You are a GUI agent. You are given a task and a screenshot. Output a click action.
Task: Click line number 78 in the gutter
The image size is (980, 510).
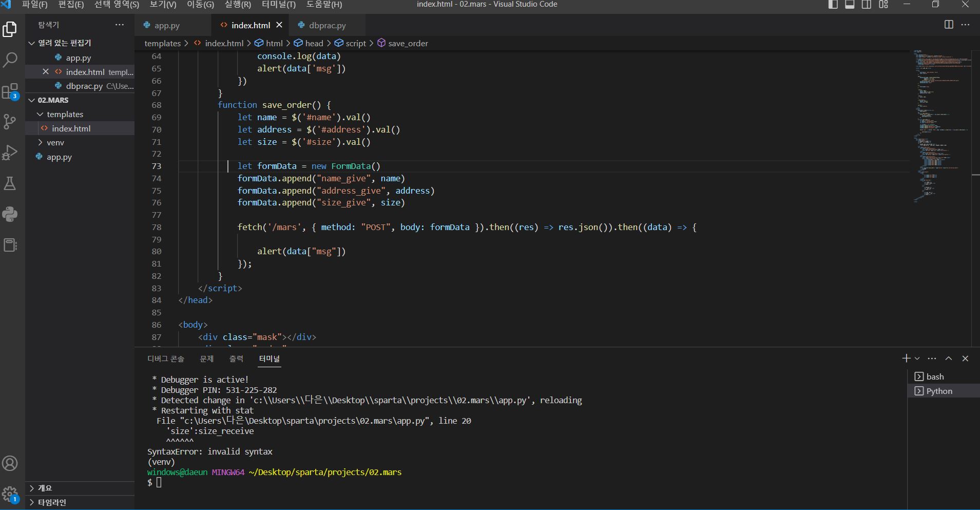click(x=157, y=227)
